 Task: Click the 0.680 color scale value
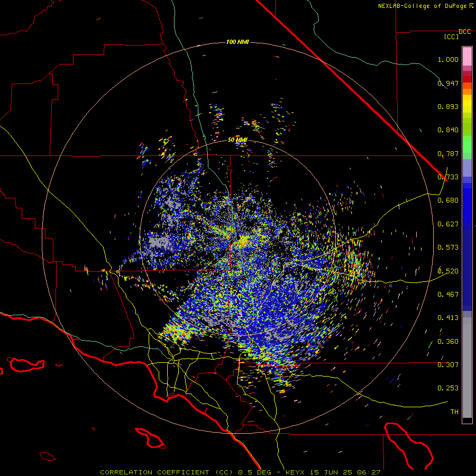[448, 200]
